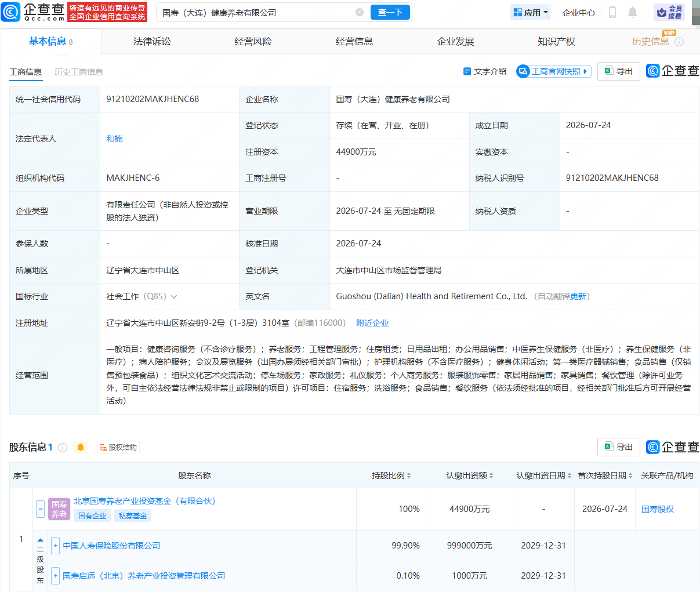Click the 大连市中山区市场监督管理局 cell
The width and height of the screenshot is (700, 592).
click(x=389, y=270)
